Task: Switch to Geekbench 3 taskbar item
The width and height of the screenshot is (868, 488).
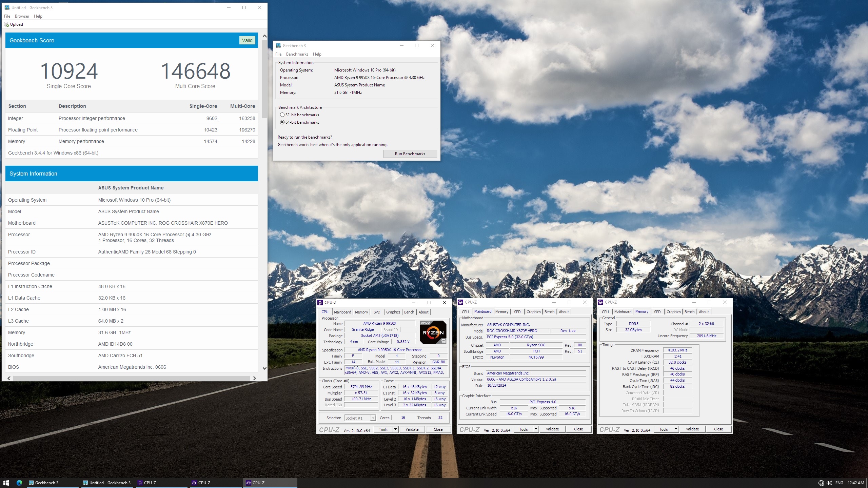Action: pos(53,483)
